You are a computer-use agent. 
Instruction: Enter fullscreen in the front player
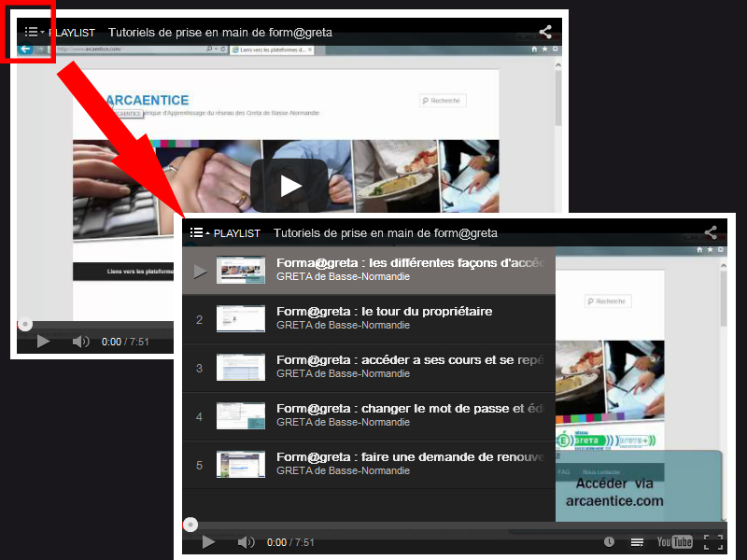point(713,542)
